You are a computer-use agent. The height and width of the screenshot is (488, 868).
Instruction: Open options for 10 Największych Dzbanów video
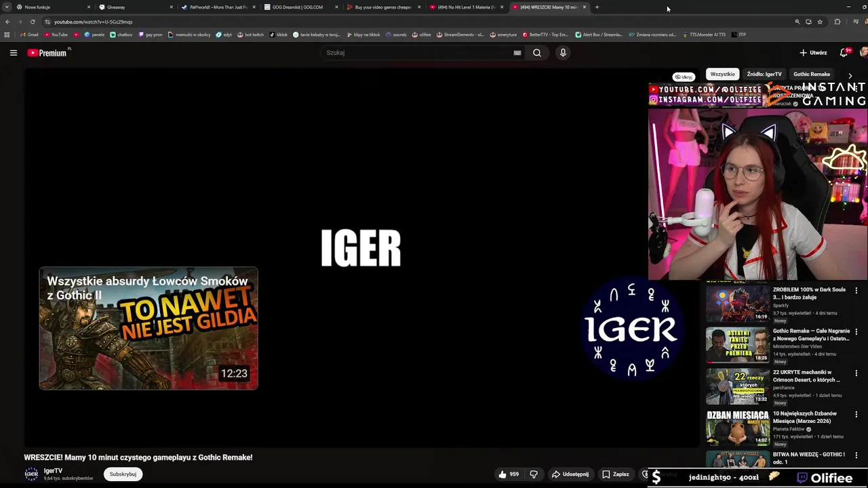point(856,414)
